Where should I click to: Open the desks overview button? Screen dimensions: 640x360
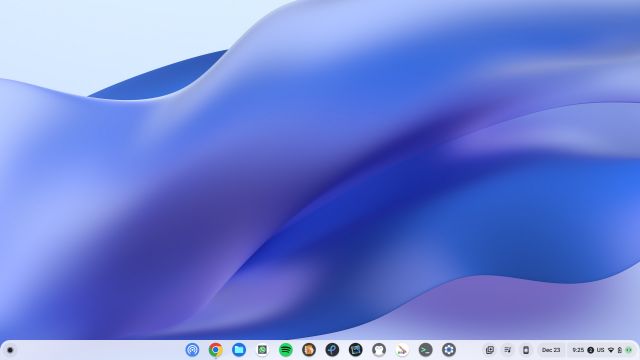[x=490, y=350]
